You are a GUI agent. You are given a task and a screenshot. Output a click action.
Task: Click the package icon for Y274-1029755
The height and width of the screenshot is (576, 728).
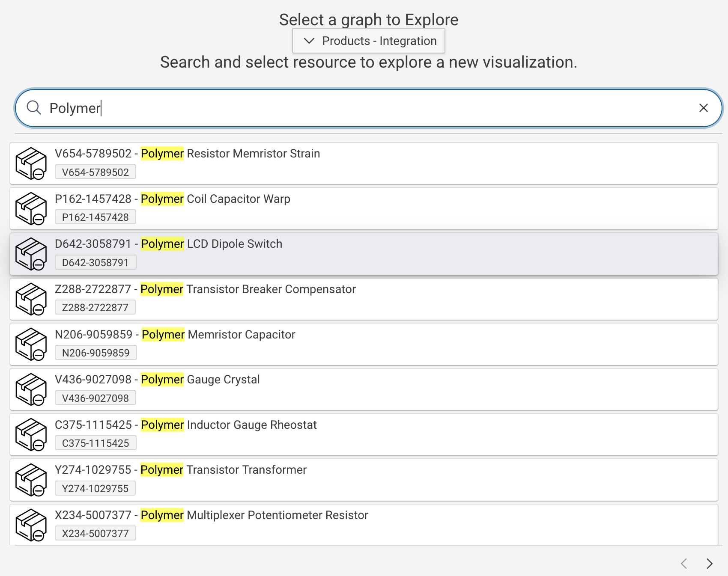click(x=31, y=480)
